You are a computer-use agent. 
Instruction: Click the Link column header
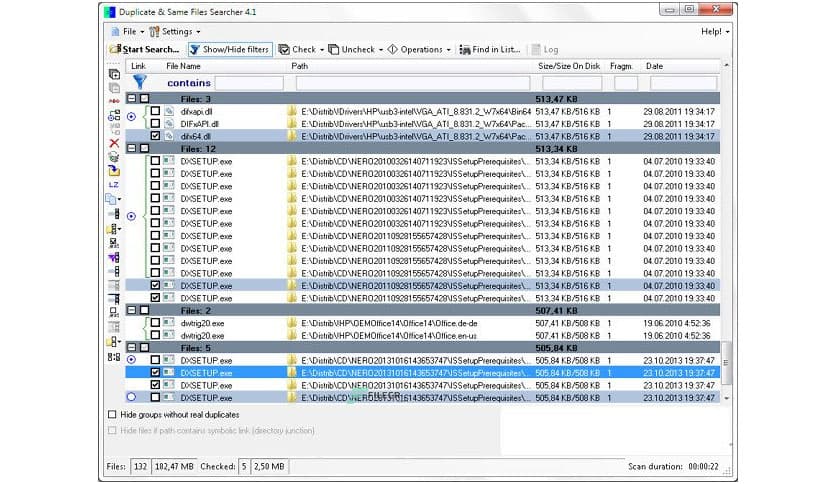(138, 66)
